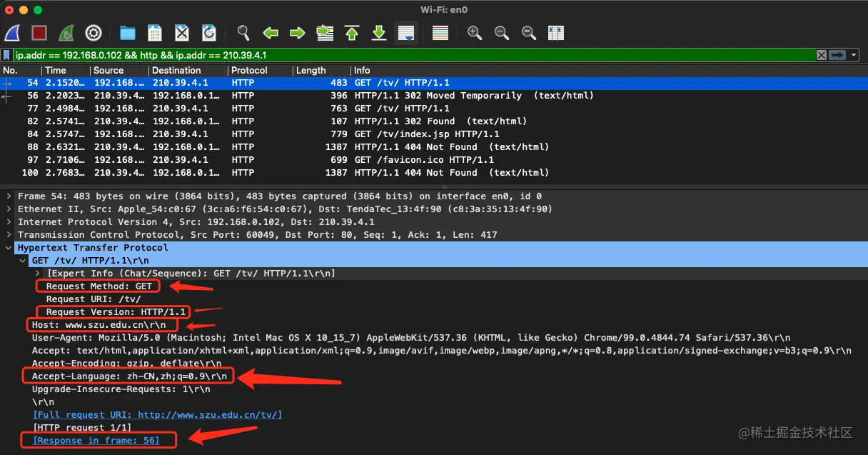The height and width of the screenshot is (455, 868).
Task: Select packet 54 GET /tv/ row
Action: 434,83
